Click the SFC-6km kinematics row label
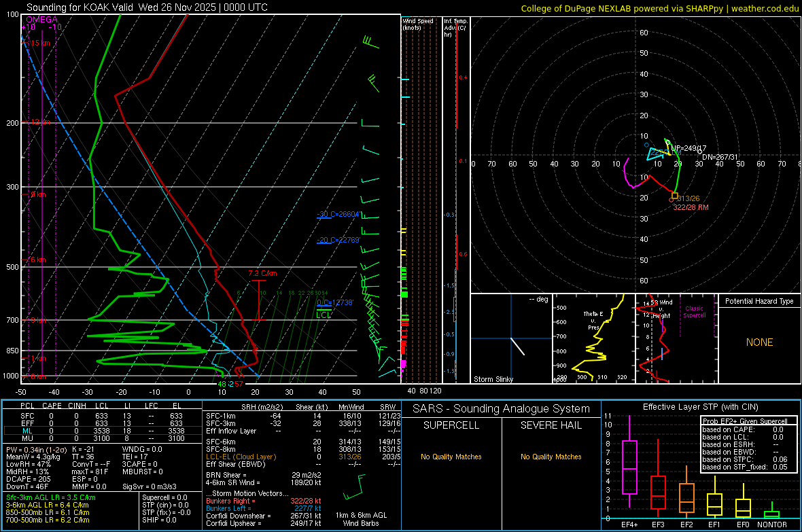The height and width of the screenshot is (532, 802). point(220,442)
